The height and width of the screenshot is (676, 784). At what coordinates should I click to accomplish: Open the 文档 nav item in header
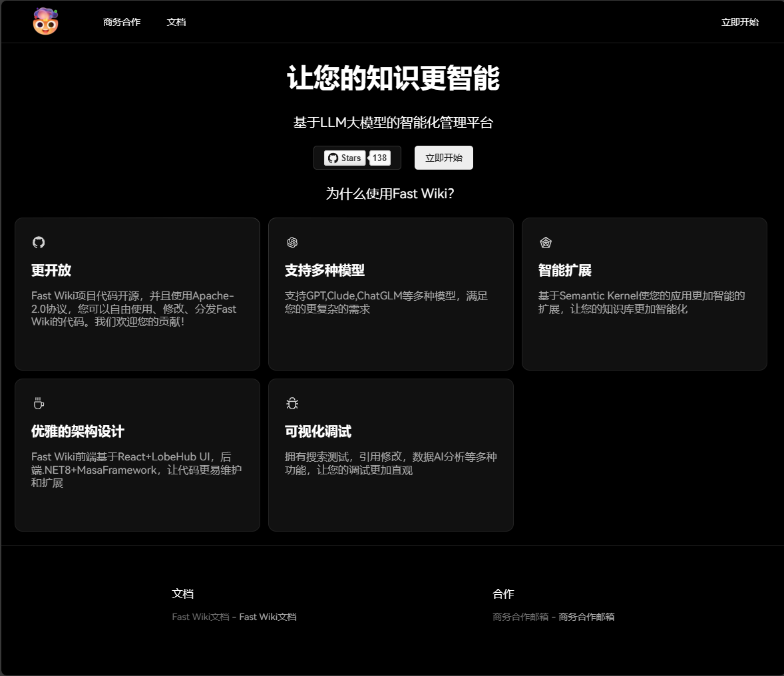[x=176, y=22]
